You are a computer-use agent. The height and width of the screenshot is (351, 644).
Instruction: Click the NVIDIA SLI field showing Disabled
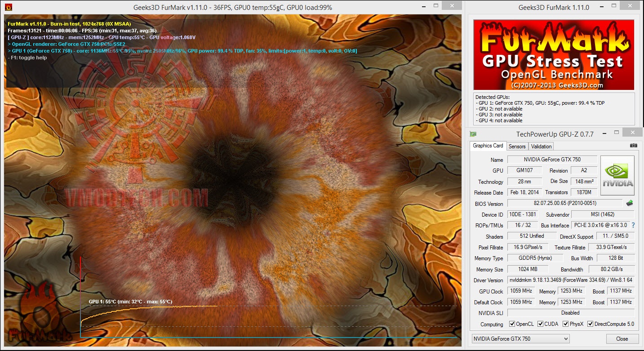point(571,313)
